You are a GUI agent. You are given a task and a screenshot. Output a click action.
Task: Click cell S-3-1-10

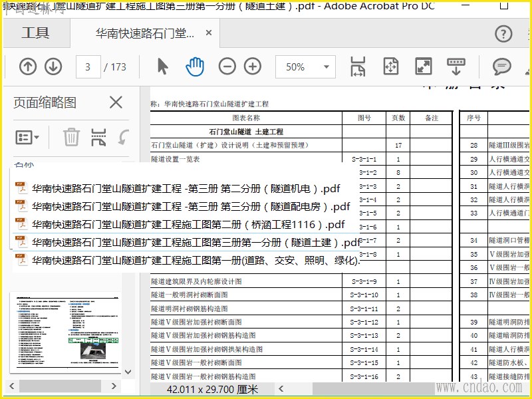(x=364, y=295)
